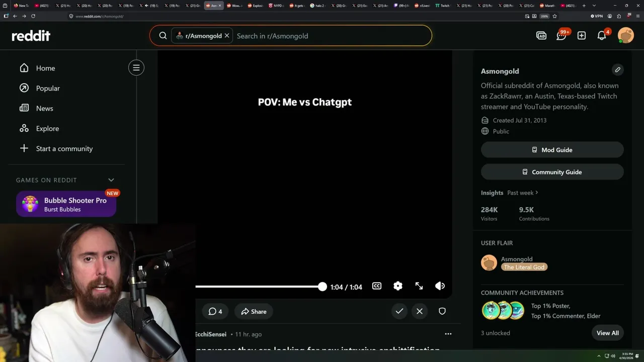Open the EcchiSensei post options menu
Screen dimensions: 644x362
448,334
